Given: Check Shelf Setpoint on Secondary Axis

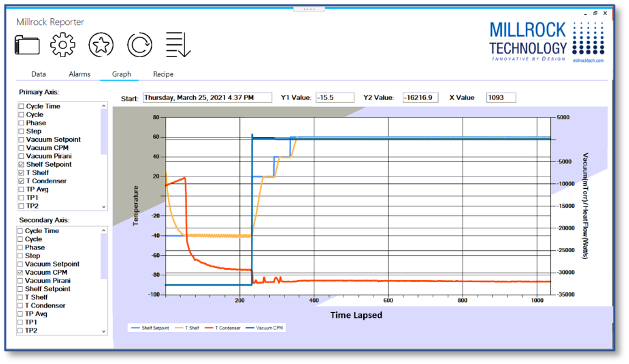Looking at the screenshot, I should (20, 289).
